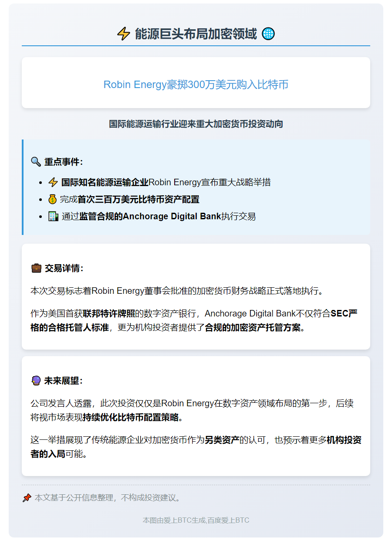
Task: Click the magnifying glass icon beside 重点事件
Action: (x=36, y=162)
